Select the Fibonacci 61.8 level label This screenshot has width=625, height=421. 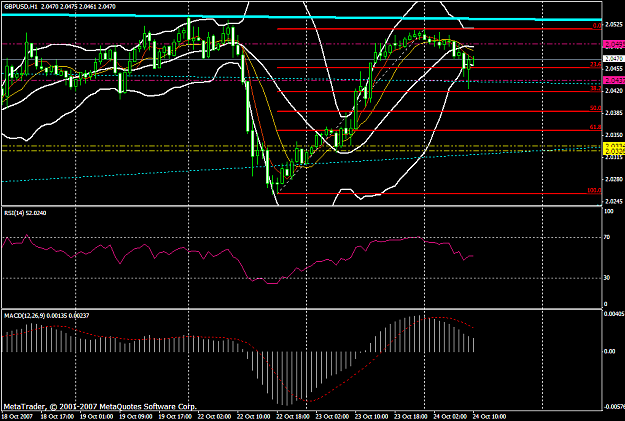(x=596, y=127)
